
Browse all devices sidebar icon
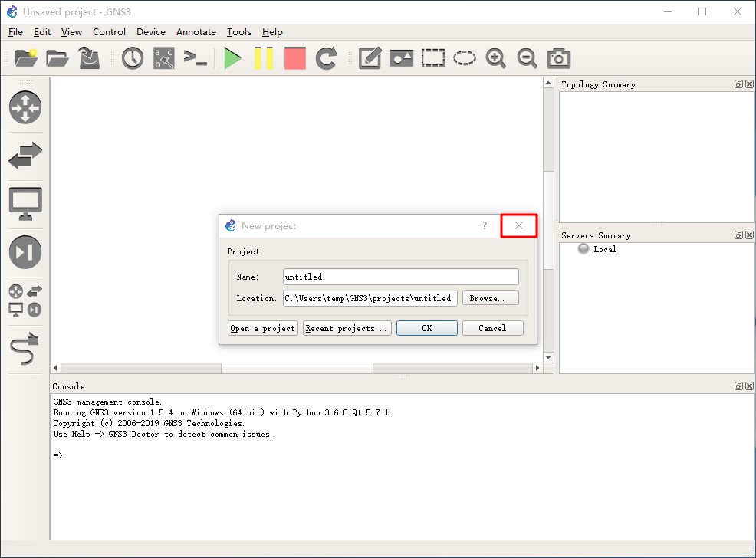[25, 300]
